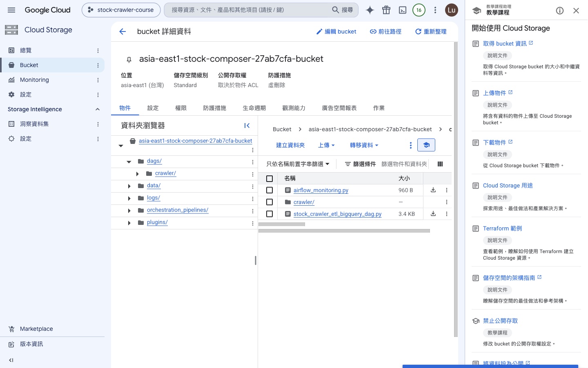Open the 上傳 upload dropdown
This screenshot has height=368, width=588.
[x=326, y=145]
